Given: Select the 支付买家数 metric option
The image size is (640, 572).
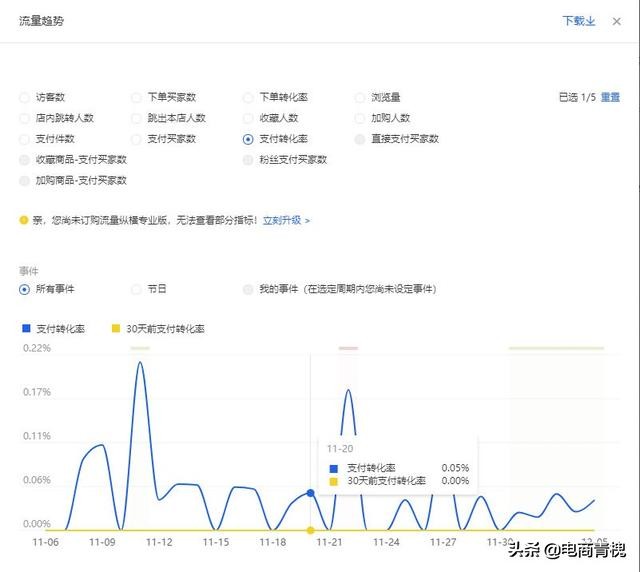Looking at the screenshot, I should 136,139.
